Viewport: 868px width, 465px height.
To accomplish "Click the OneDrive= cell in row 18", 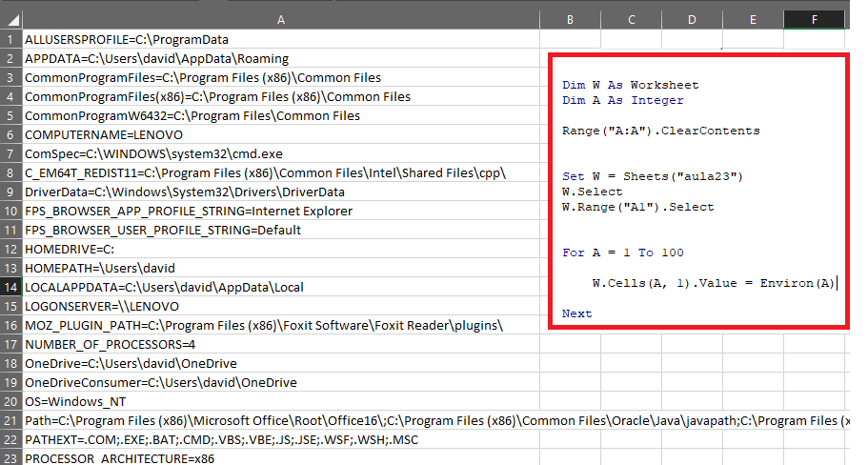I will coord(281,364).
